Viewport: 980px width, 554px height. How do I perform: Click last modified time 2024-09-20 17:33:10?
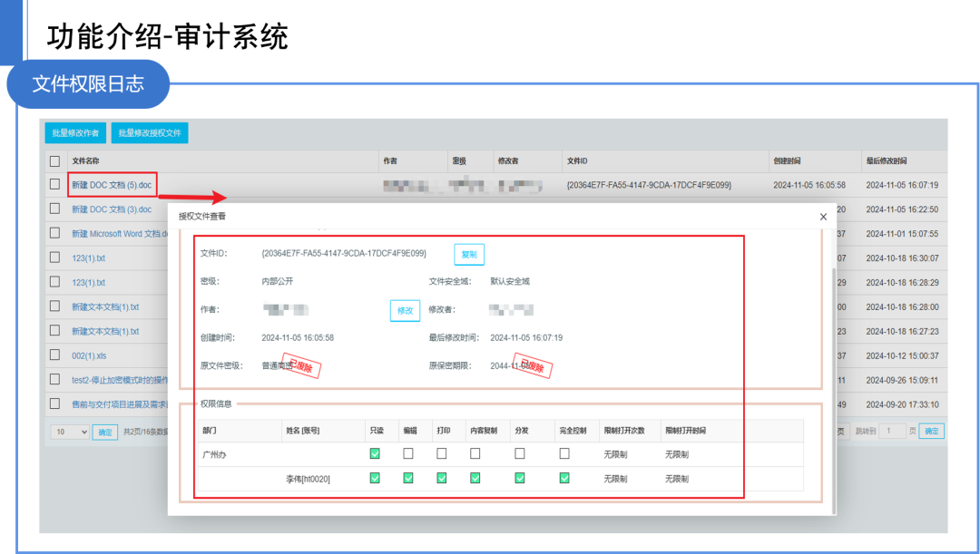click(902, 404)
